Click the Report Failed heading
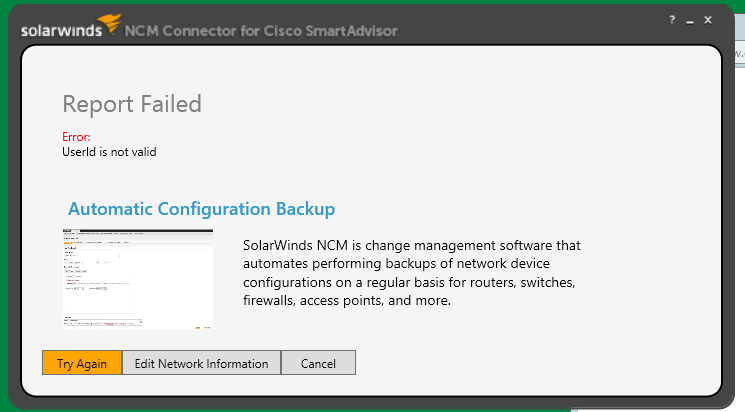The image size is (745, 412). pyautogui.click(x=132, y=103)
